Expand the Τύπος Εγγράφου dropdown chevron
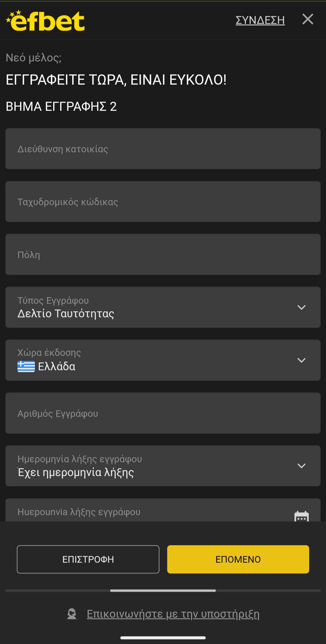Image resolution: width=326 pixels, height=644 pixels. tap(301, 307)
